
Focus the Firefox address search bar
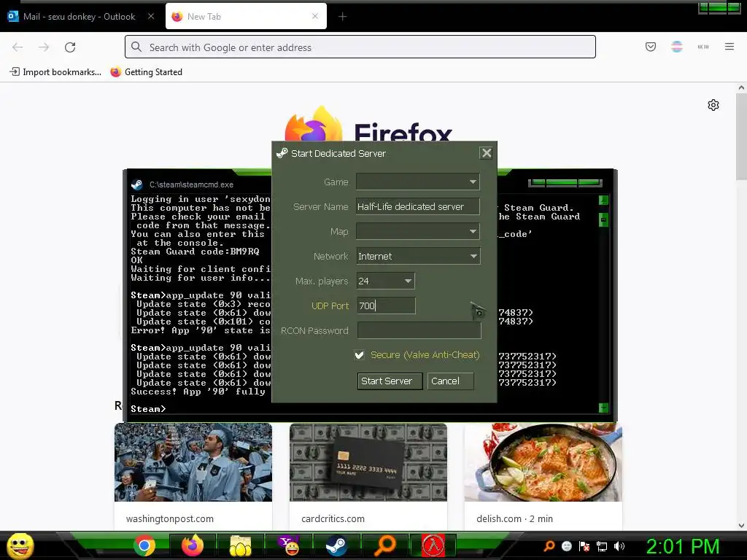tap(360, 47)
